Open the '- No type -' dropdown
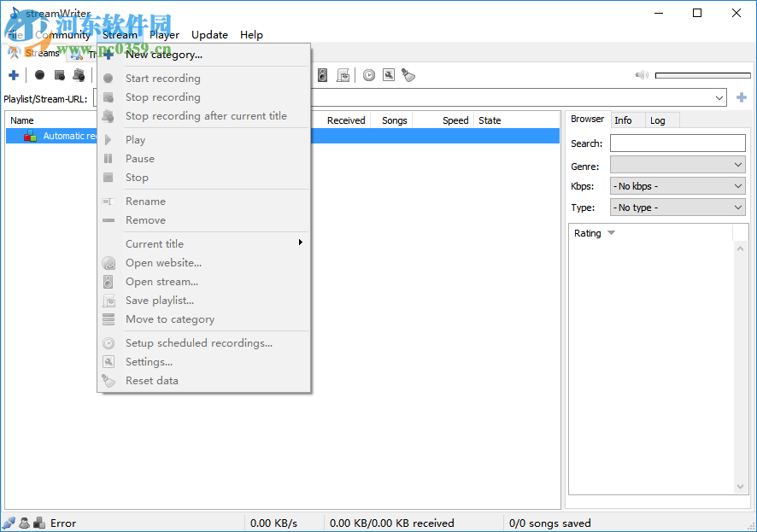Screen dimensions: 757x532 pyautogui.click(x=677, y=207)
